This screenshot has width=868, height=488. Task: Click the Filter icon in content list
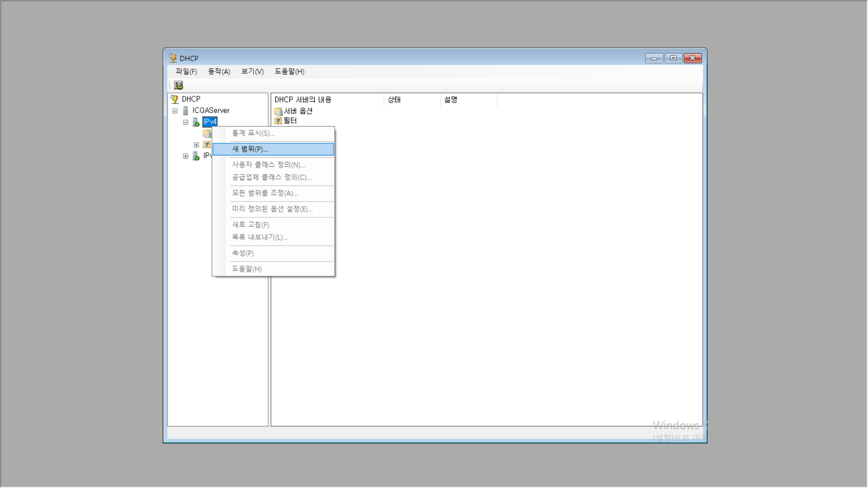click(x=278, y=121)
